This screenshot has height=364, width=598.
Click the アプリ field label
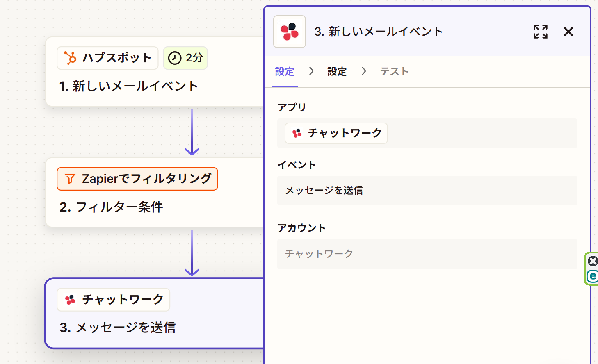[292, 107]
